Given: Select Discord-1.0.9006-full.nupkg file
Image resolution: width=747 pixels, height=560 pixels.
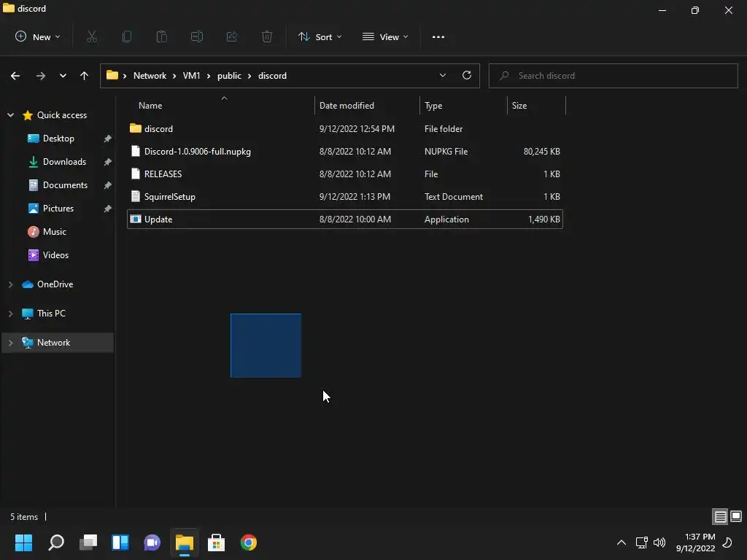Looking at the screenshot, I should click(345, 152).
